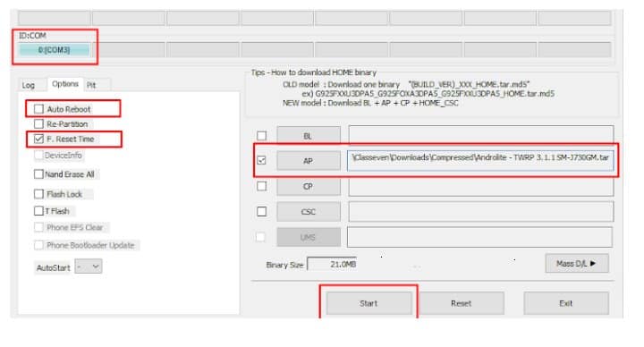Viewport: 644px width, 347px height.
Task: Enable the Auto Reboot checkbox
Action: [38, 109]
